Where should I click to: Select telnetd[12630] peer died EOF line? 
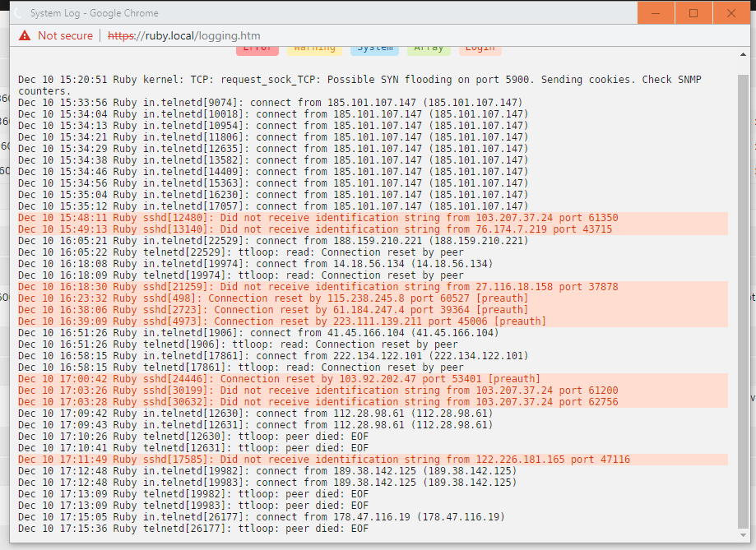(x=193, y=437)
